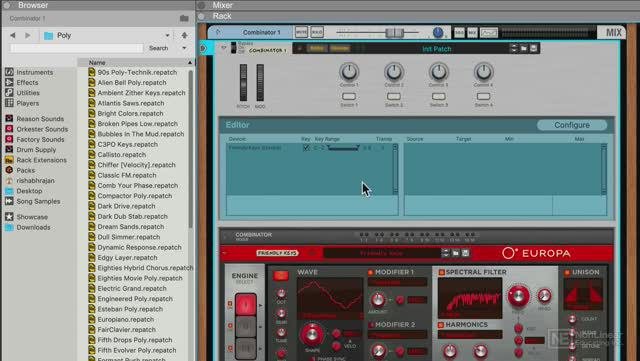Toggle Combinator Switch 1 button
Viewport: 640px width, 361px height.
pyautogui.click(x=349, y=96)
